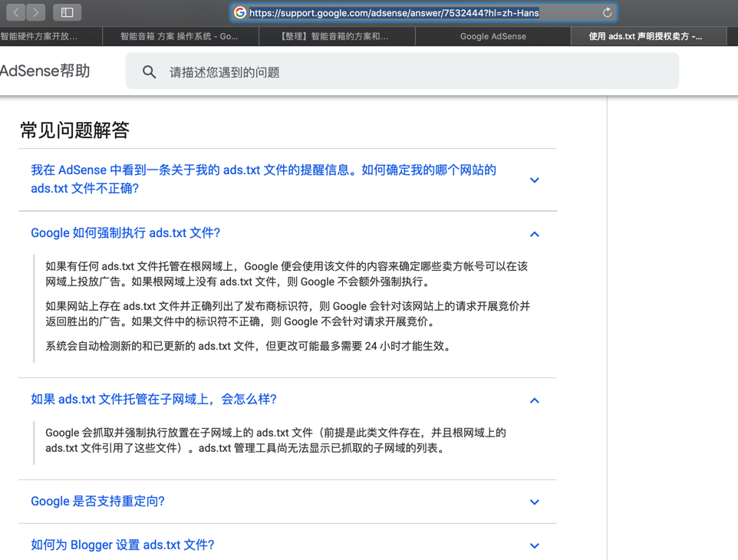Switch to 智能音箱 方案 操作系统 tab

180,36
